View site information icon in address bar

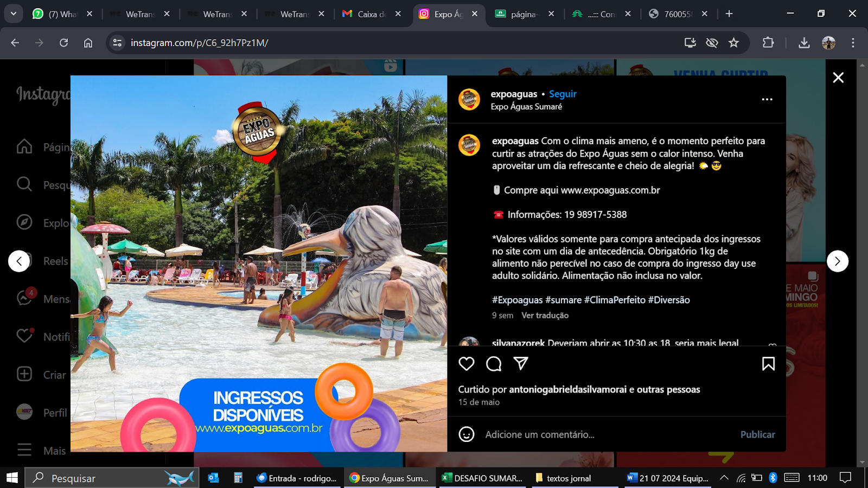[x=117, y=43]
